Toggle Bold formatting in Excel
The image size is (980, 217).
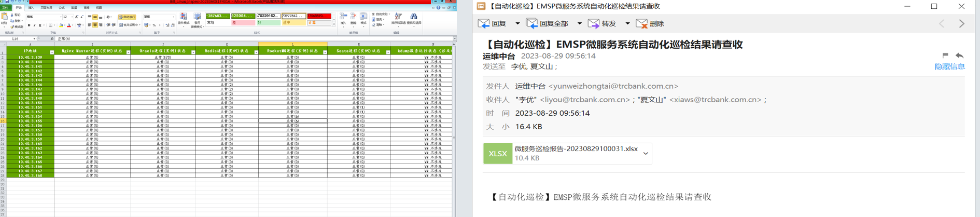pos(29,25)
